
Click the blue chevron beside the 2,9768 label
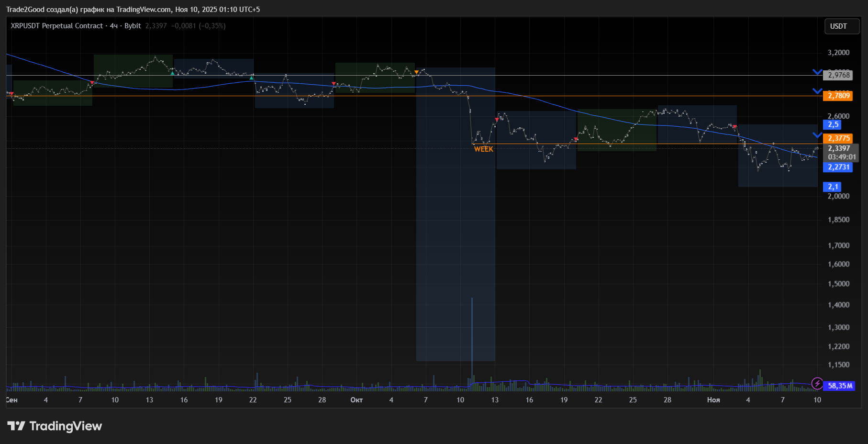coord(817,72)
